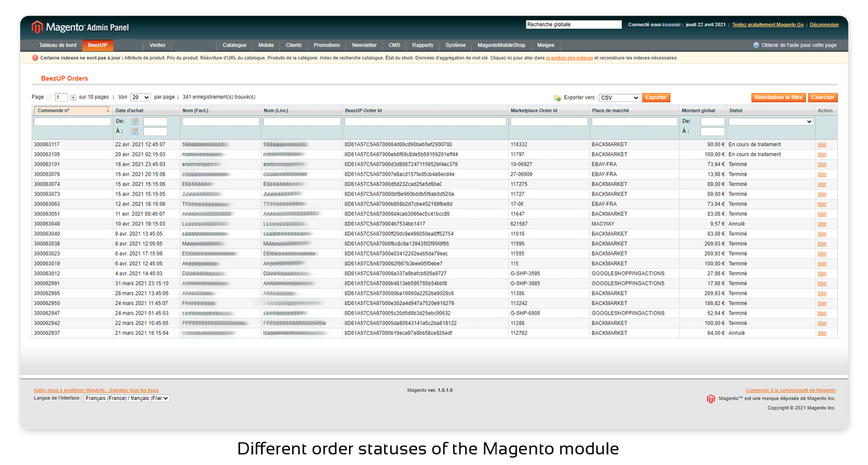Open the Mobile menu
The height and width of the screenshot is (465, 868).
pyautogui.click(x=266, y=45)
